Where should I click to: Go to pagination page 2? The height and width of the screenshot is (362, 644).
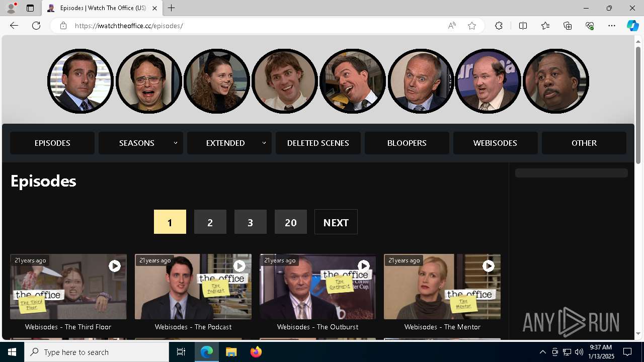[210, 222]
